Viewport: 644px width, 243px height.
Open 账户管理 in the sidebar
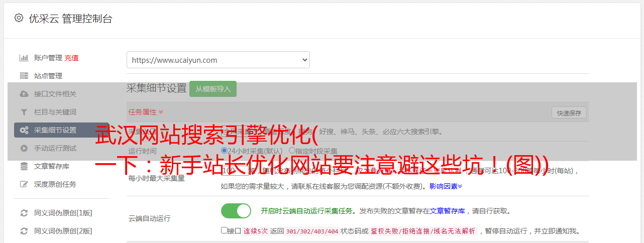pyautogui.click(x=48, y=58)
